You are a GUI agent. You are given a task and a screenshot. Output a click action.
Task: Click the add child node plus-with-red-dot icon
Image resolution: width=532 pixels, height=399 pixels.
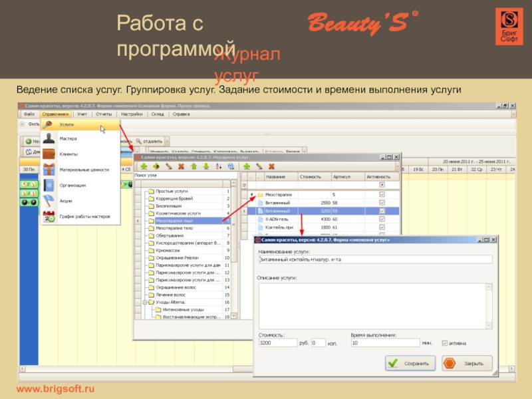click(156, 166)
